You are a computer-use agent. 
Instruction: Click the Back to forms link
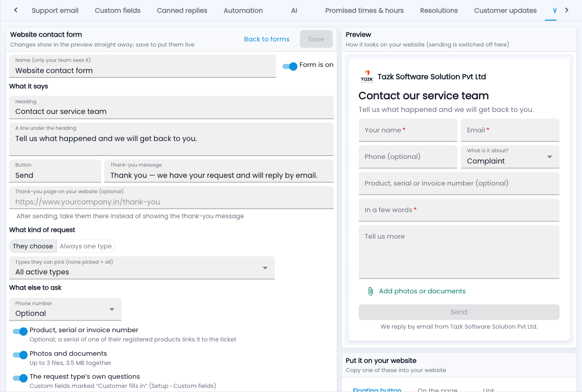267,39
